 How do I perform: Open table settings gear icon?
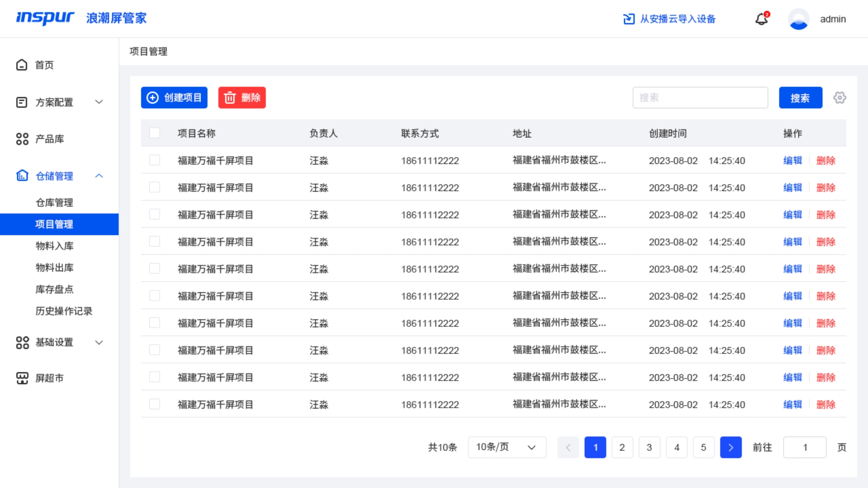(840, 98)
